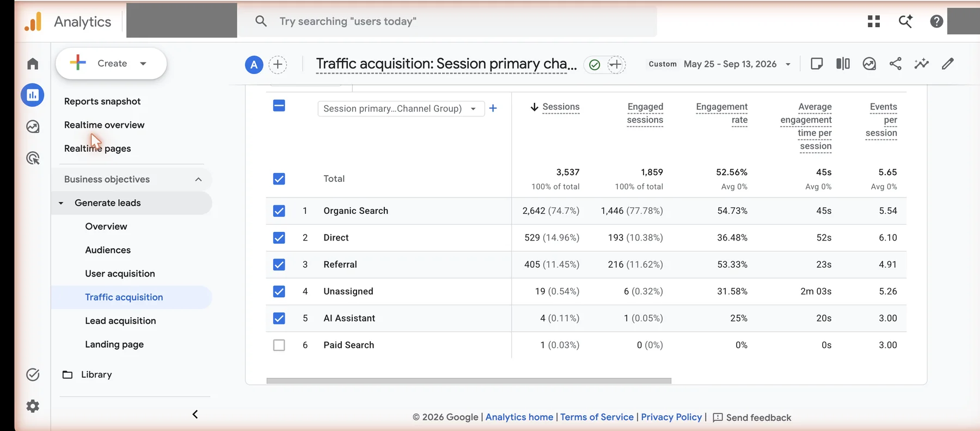Screen dimensions: 980x431
Task: Click the Create button label
Action: [x=112, y=64]
